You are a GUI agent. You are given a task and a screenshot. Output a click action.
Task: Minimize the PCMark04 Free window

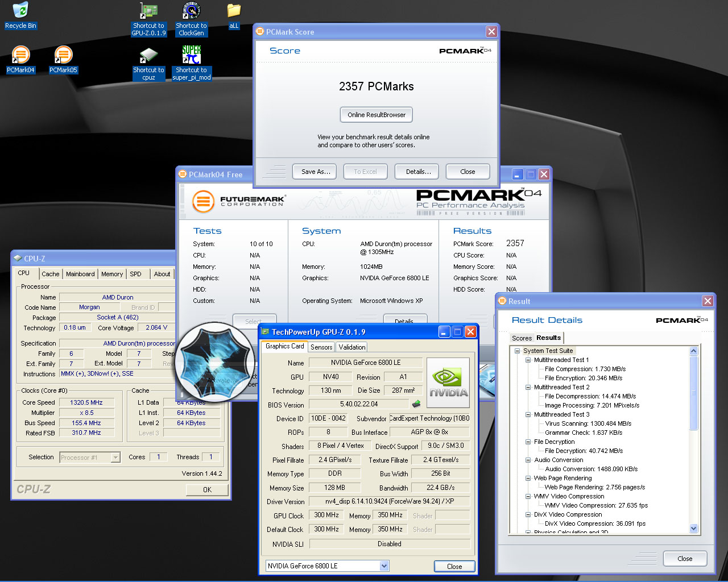(x=518, y=174)
